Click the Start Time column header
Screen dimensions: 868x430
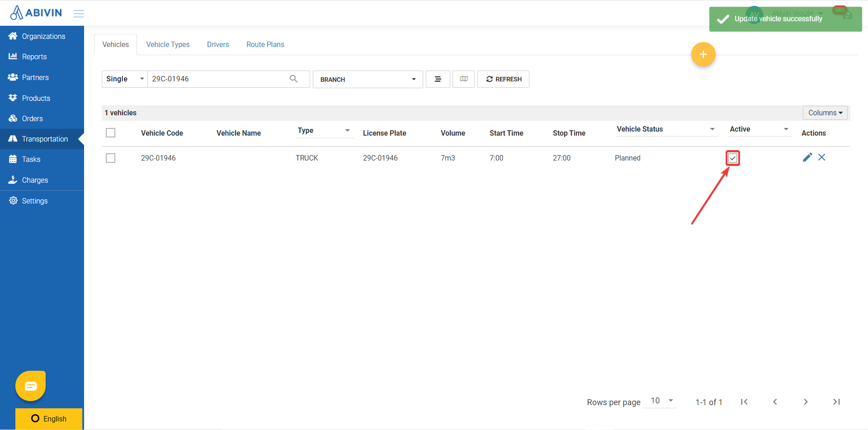pyautogui.click(x=506, y=133)
